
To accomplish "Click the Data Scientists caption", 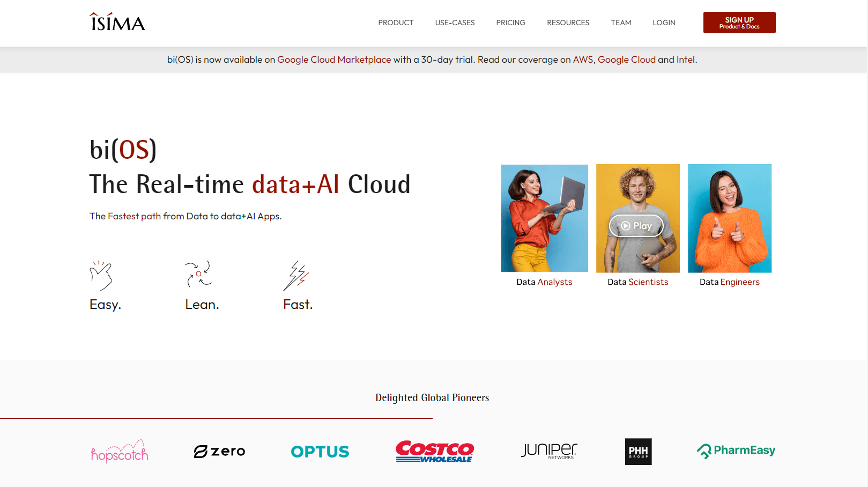I will coord(638,282).
